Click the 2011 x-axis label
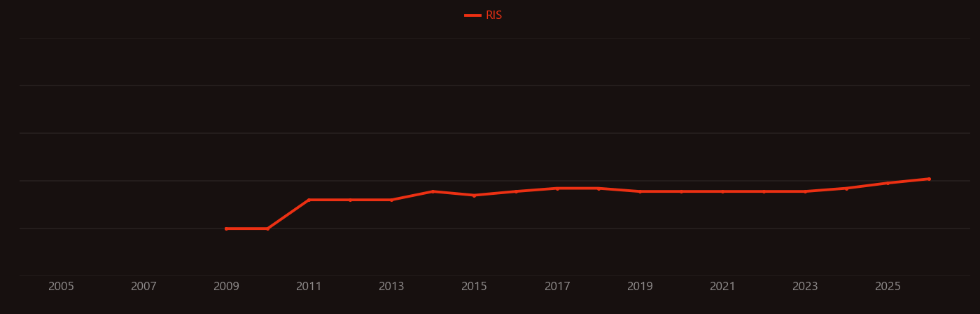This screenshot has height=314, width=980. 309,287
